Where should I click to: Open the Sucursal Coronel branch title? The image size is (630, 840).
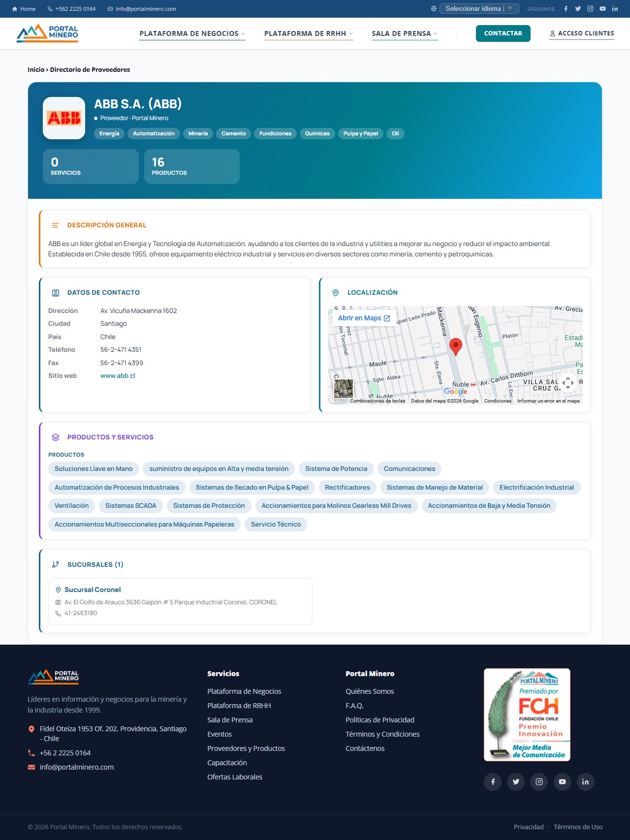pyautogui.click(x=93, y=590)
